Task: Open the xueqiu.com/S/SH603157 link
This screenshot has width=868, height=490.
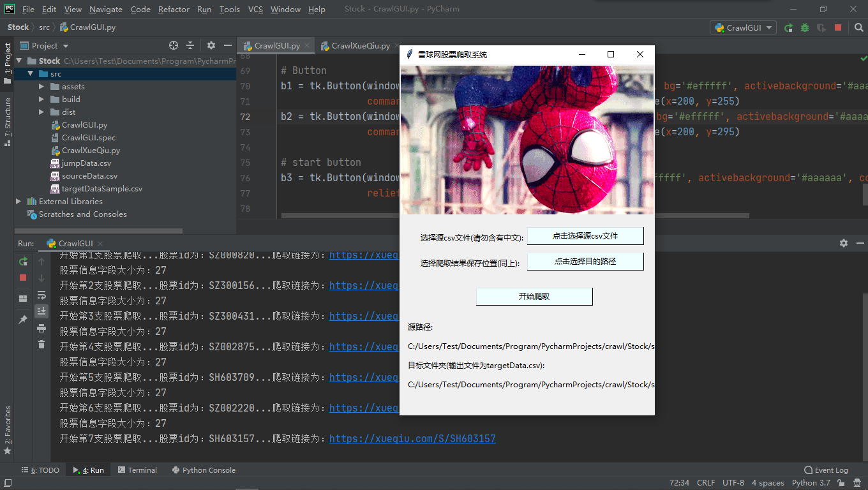Action: pos(412,439)
